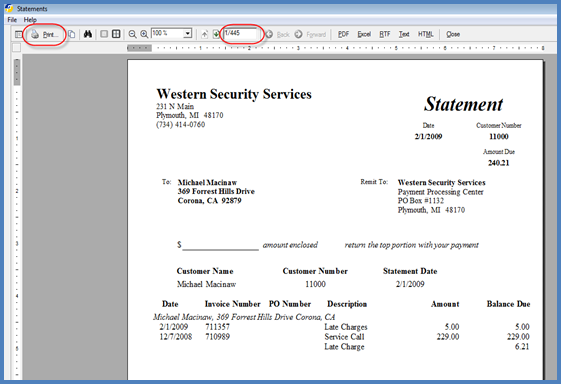
Task: Click the 'Western Security Services' heading
Action: coord(234,94)
